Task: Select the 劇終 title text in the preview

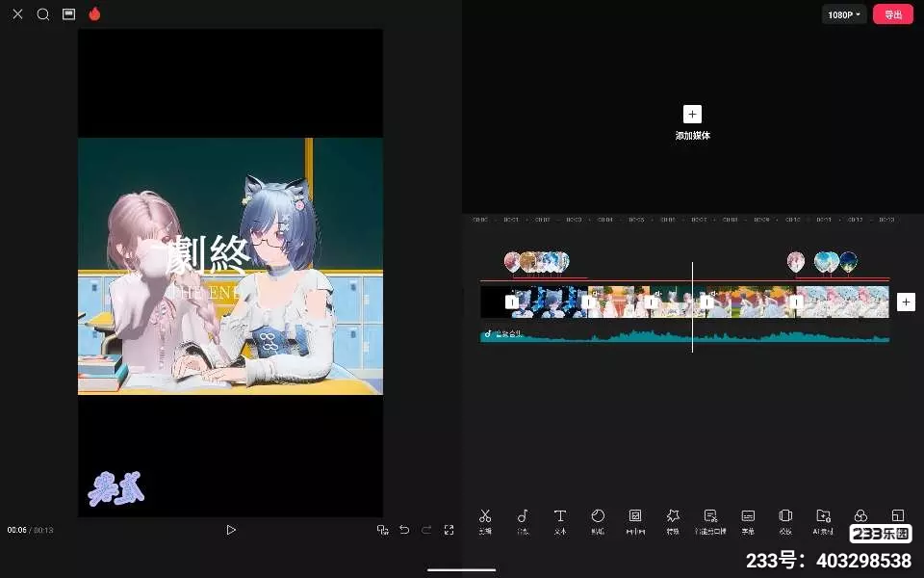Action: [x=207, y=254]
